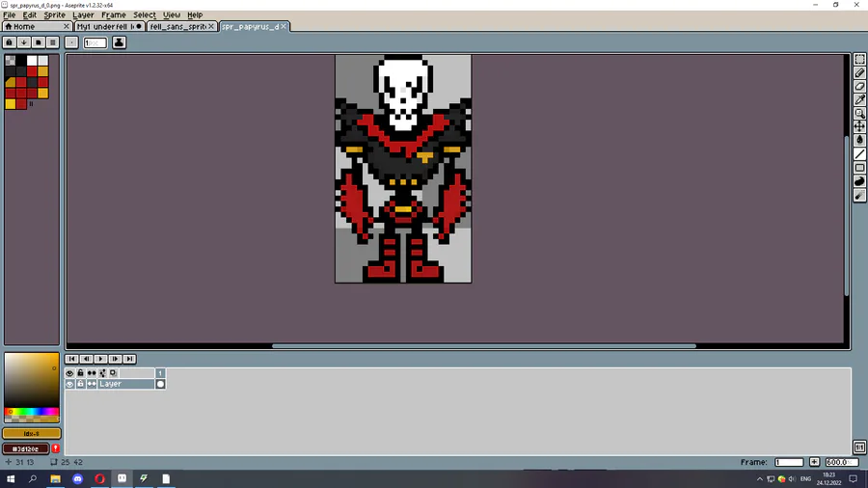Go to last frame

point(129,359)
